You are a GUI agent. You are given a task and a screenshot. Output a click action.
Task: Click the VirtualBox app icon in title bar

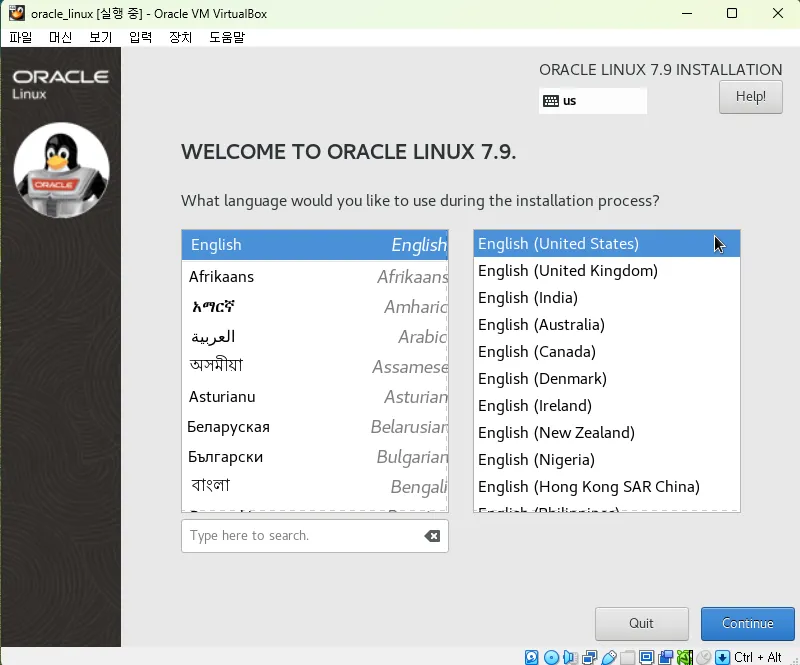[16, 13]
